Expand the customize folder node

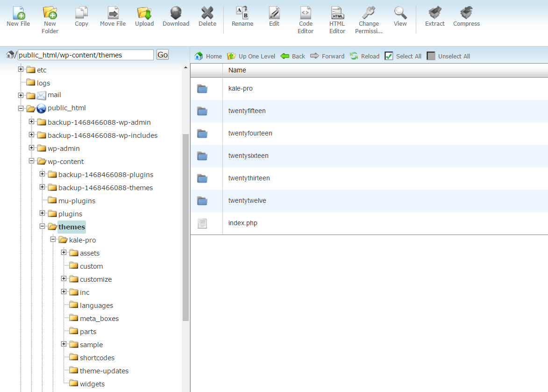point(64,278)
